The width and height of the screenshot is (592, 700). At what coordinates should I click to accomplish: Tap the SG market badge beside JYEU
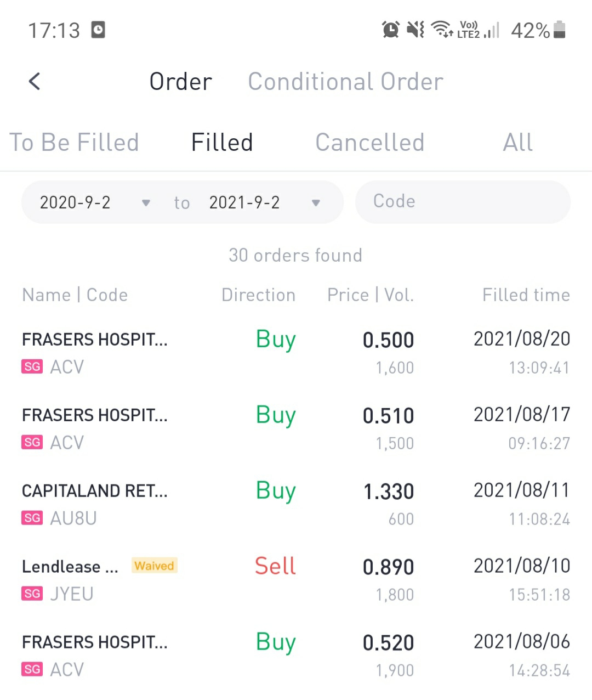(32, 594)
